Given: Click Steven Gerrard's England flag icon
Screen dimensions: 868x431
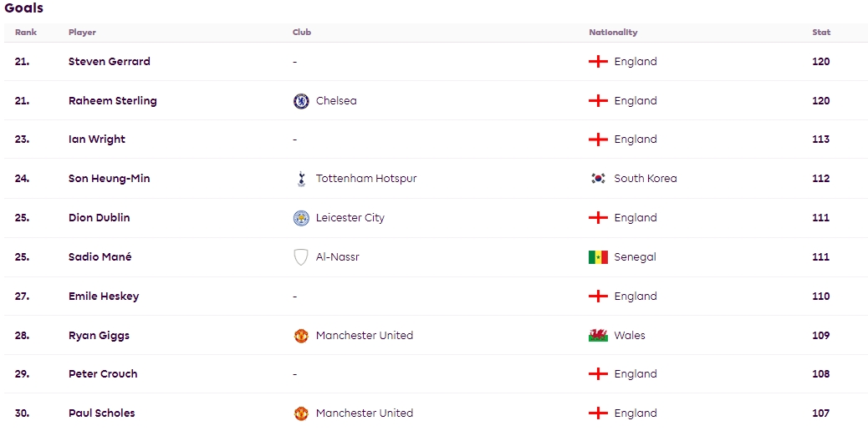Looking at the screenshot, I should point(598,62).
